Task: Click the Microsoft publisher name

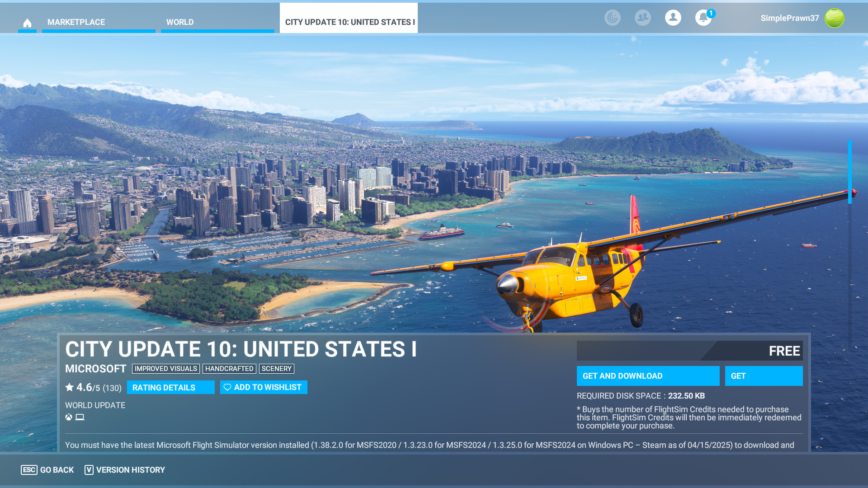Action: click(95, 369)
